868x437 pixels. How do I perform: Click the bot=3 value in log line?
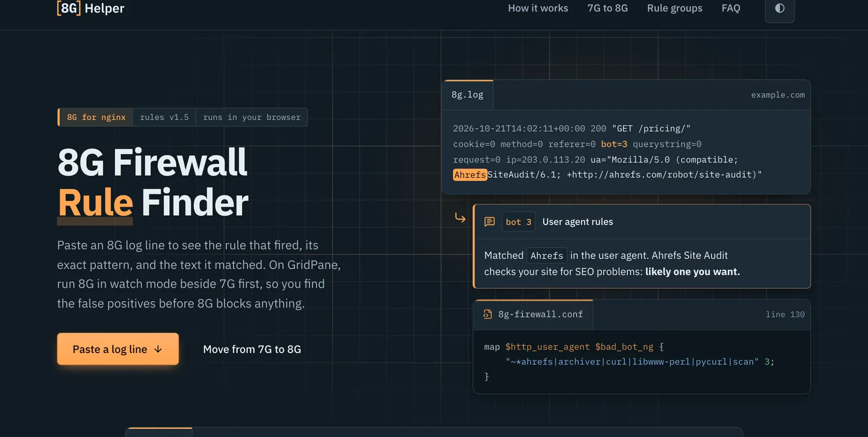pos(614,144)
